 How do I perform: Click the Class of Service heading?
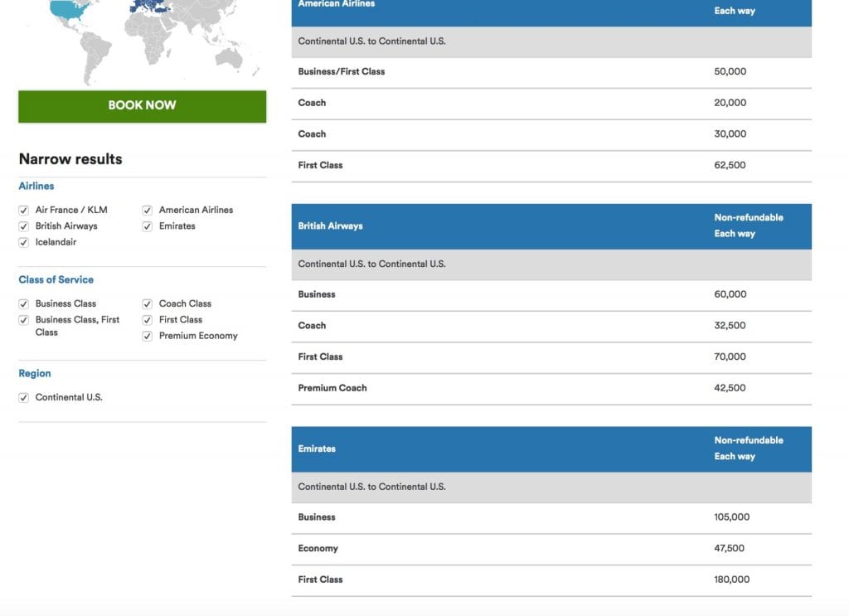point(56,280)
